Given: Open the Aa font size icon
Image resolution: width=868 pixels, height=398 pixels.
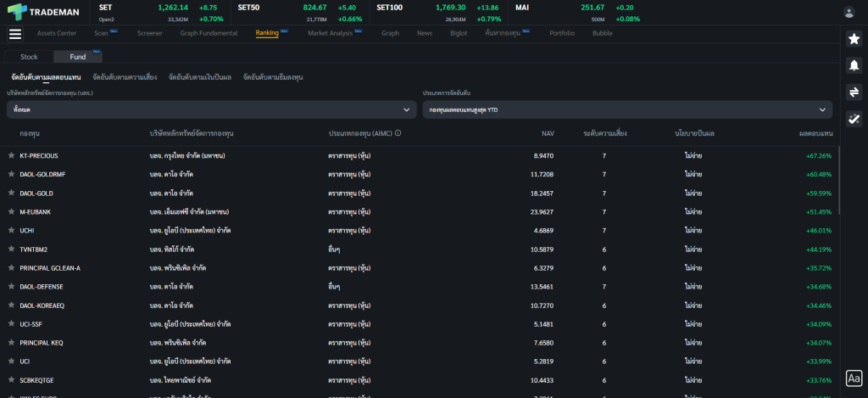Looking at the screenshot, I should pos(854,378).
